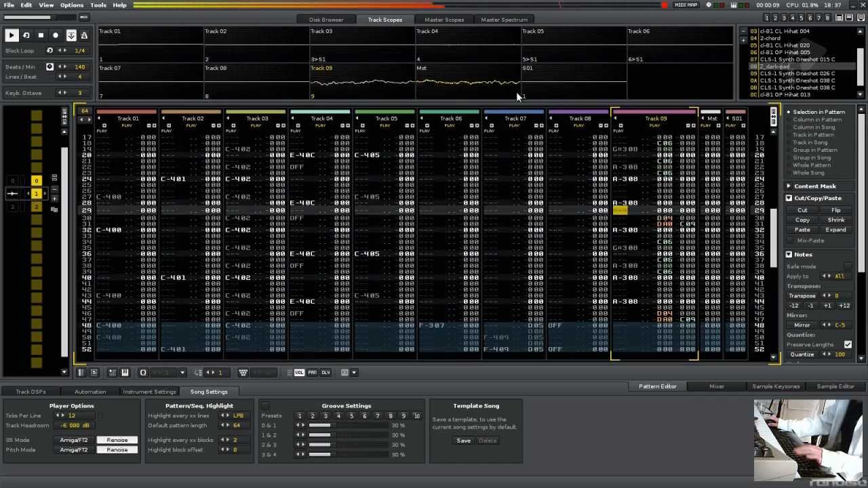The image size is (868, 488).
Task: Enable the Block Loop icon
Action: (x=50, y=51)
